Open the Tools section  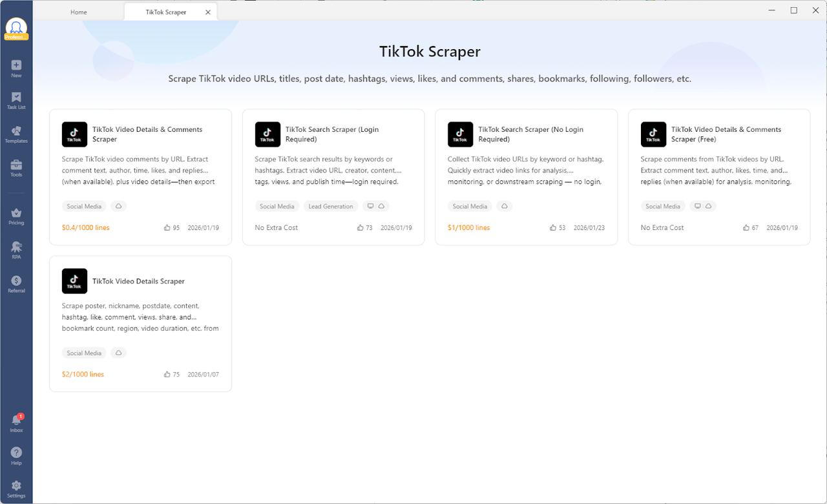pos(16,166)
